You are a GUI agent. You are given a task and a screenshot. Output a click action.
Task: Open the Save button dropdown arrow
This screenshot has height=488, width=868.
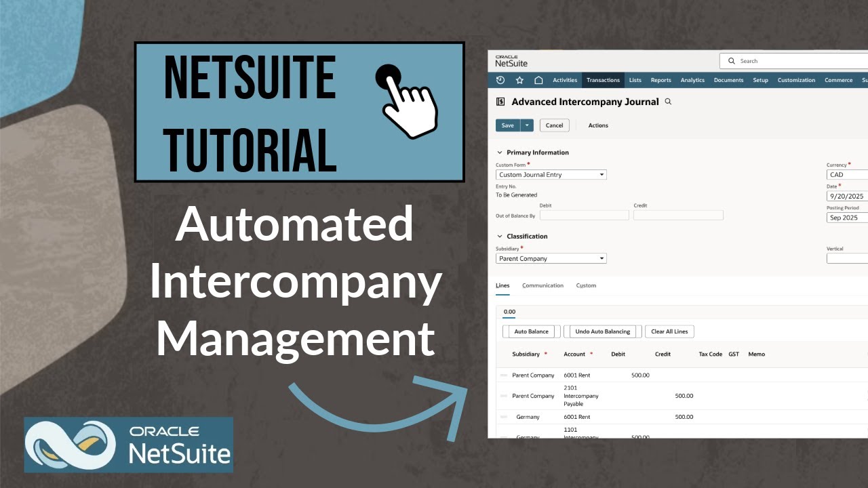(x=527, y=125)
